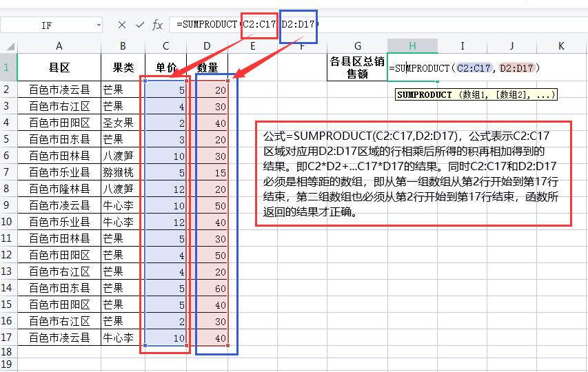
Task: Click cell 百色市隆林县 in row 8
Action: (x=59, y=189)
